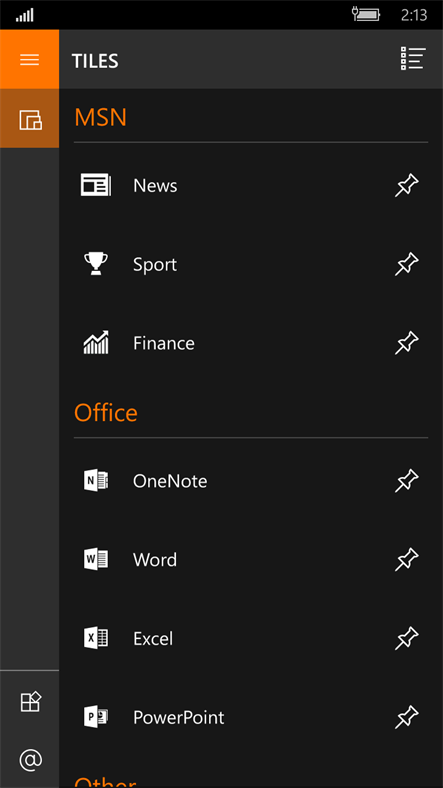The image size is (443, 788).
Task: Open the @ contact sidebar icon
Action: point(30,759)
